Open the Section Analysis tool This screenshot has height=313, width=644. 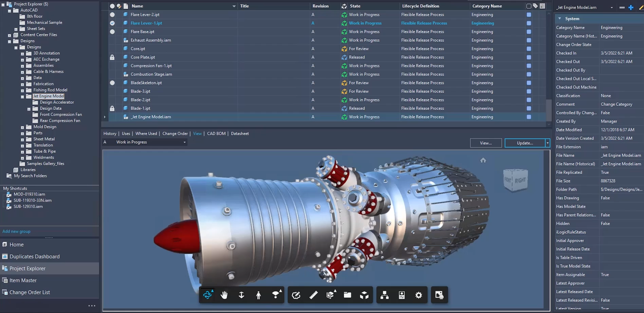[331, 295]
